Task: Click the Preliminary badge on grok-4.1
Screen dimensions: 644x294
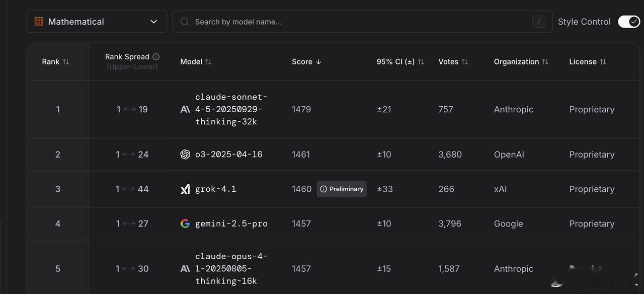Action: pos(342,189)
